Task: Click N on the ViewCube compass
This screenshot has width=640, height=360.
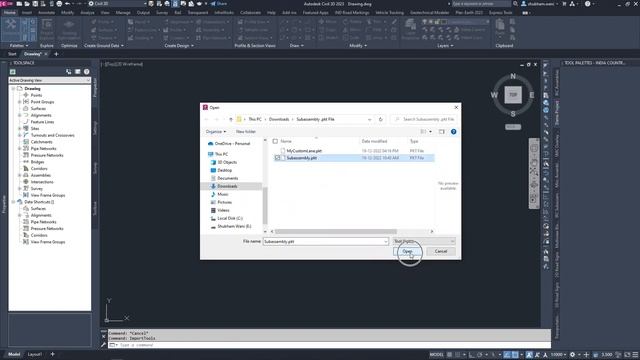Action: point(513,76)
